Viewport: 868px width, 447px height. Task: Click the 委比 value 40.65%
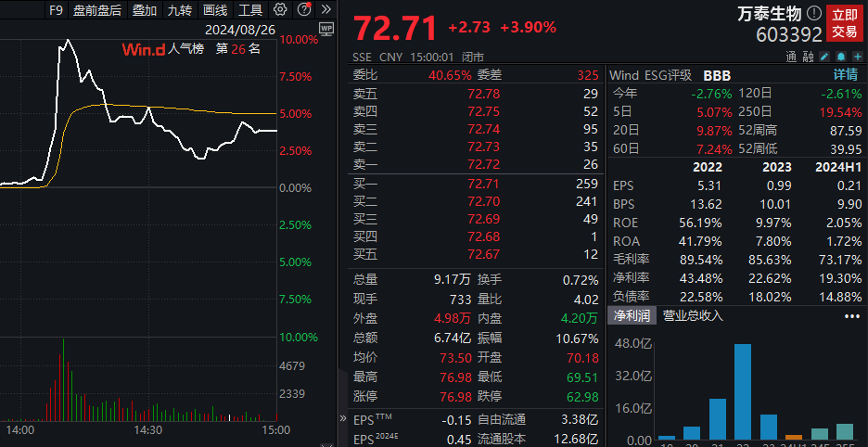(450, 75)
